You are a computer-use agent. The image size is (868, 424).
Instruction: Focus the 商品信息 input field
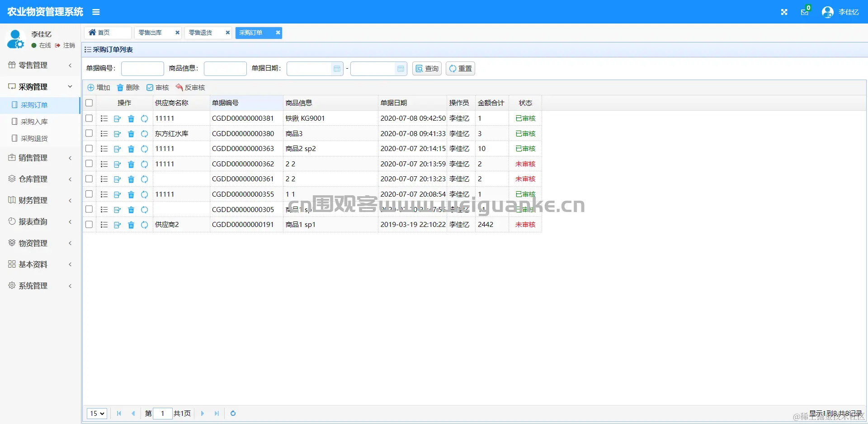[225, 69]
